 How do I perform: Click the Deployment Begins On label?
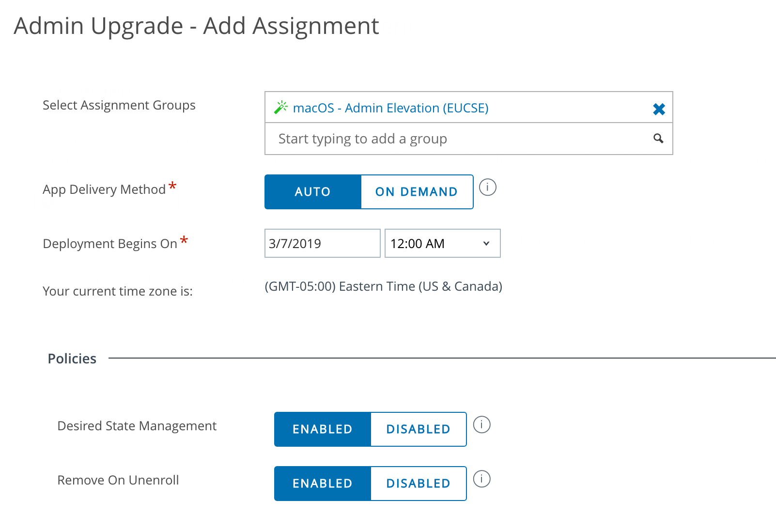pos(110,244)
